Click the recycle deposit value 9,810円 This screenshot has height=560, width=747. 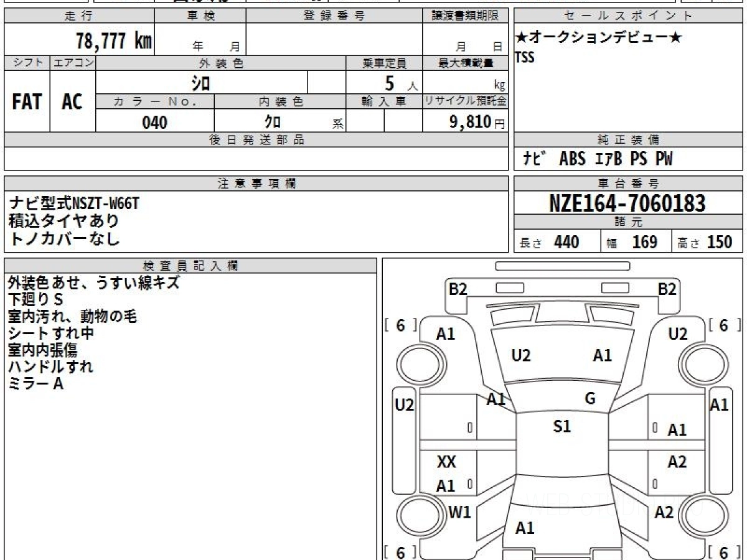pyautogui.click(x=477, y=122)
